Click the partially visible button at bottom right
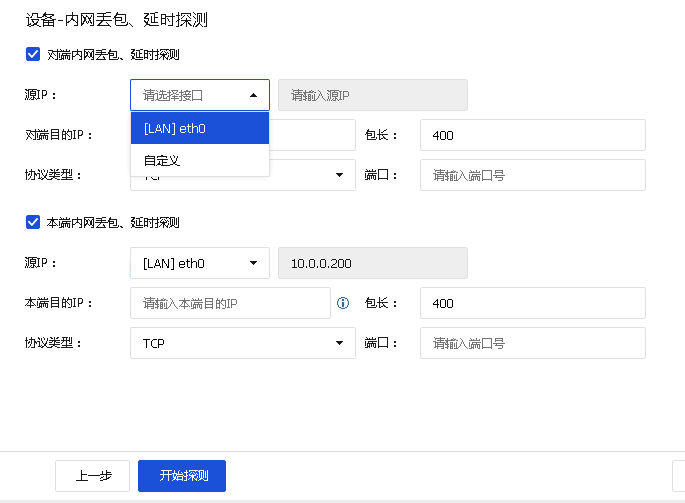Viewport: 685px width, 503px height. (x=678, y=476)
